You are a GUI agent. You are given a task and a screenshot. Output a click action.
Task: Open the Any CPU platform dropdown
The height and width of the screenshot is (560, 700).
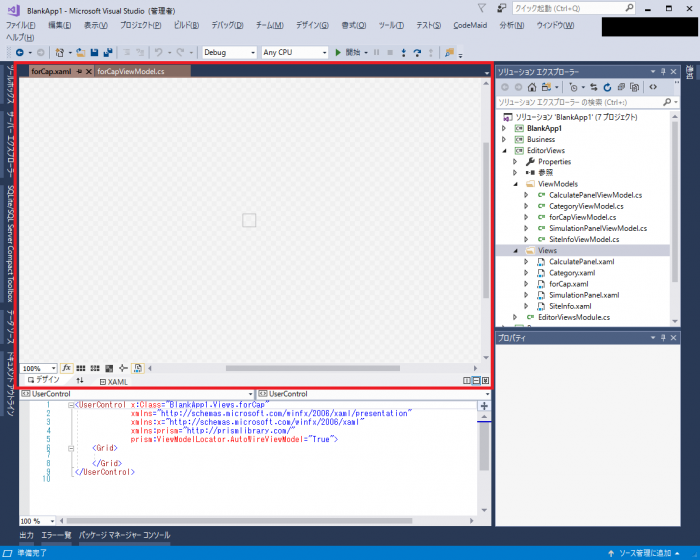294,52
